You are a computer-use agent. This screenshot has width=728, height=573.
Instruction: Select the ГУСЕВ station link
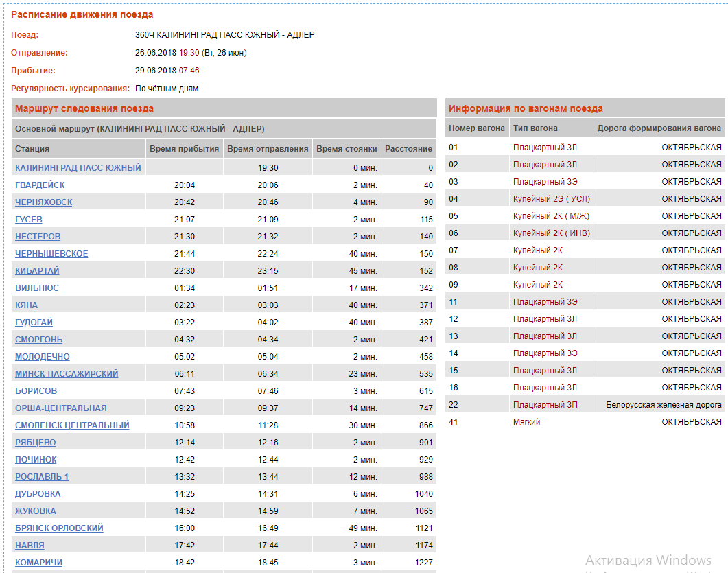[x=29, y=220]
